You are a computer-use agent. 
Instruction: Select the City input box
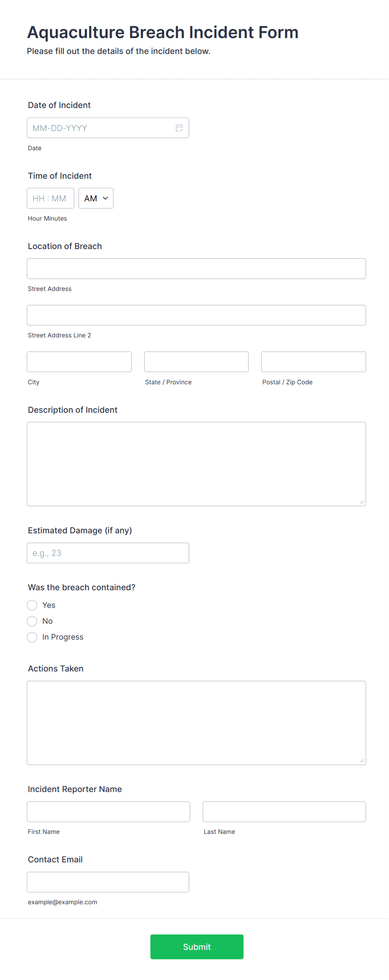click(79, 361)
